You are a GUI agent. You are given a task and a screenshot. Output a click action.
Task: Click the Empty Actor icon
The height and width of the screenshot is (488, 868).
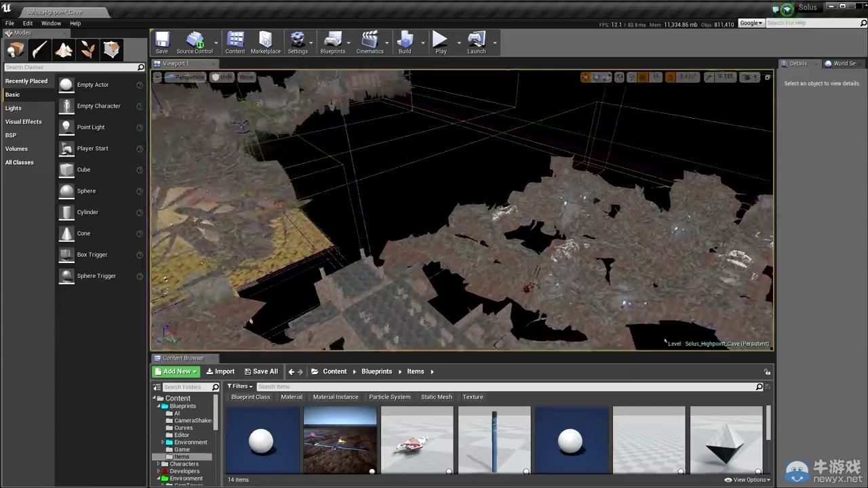pos(66,85)
